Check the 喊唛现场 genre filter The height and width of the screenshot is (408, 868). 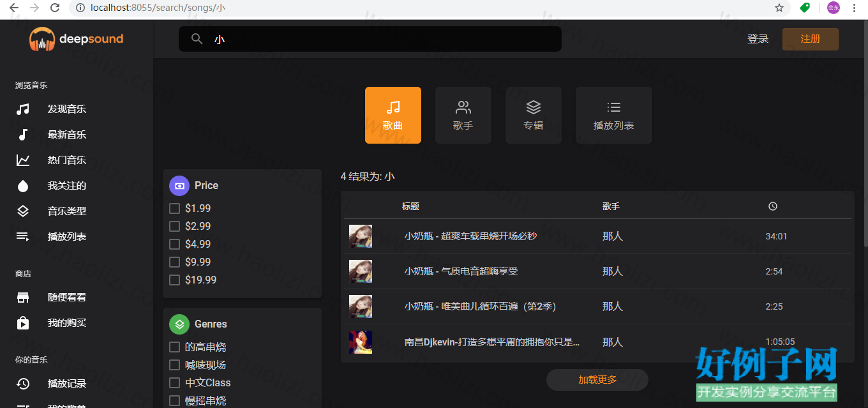(x=174, y=365)
